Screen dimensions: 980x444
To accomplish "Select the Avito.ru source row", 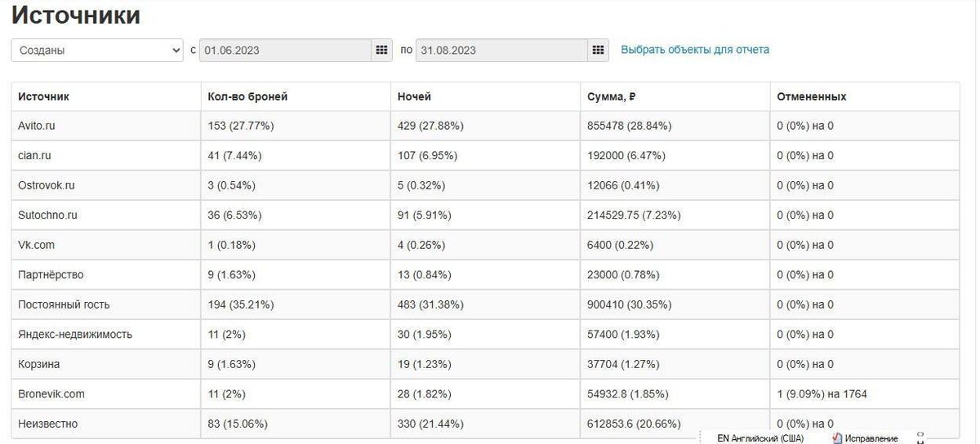I will pyautogui.click(x=37, y=126).
